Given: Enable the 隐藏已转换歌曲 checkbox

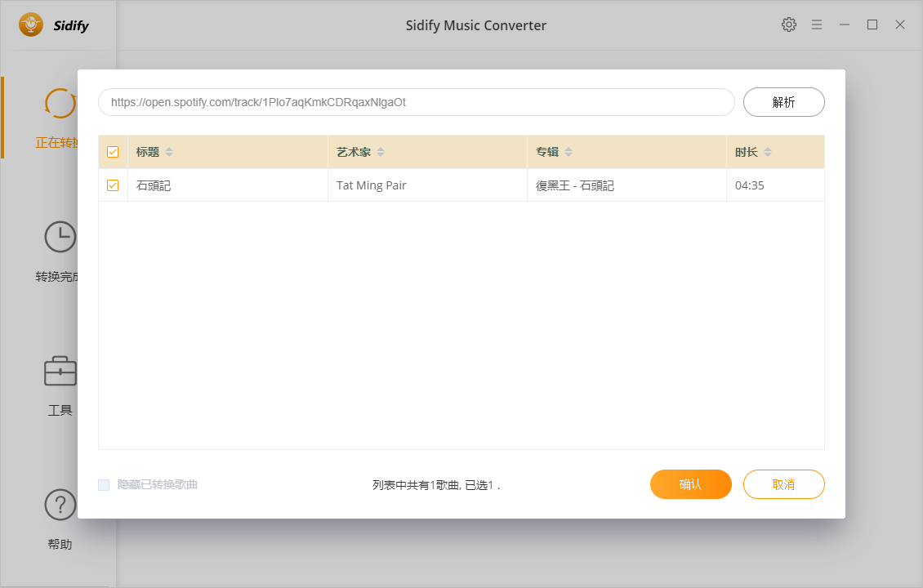Looking at the screenshot, I should pyautogui.click(x=104, y=485).
